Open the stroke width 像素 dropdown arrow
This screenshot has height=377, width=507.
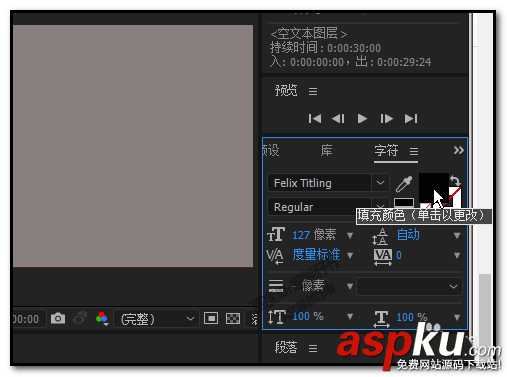pos(350,287)
